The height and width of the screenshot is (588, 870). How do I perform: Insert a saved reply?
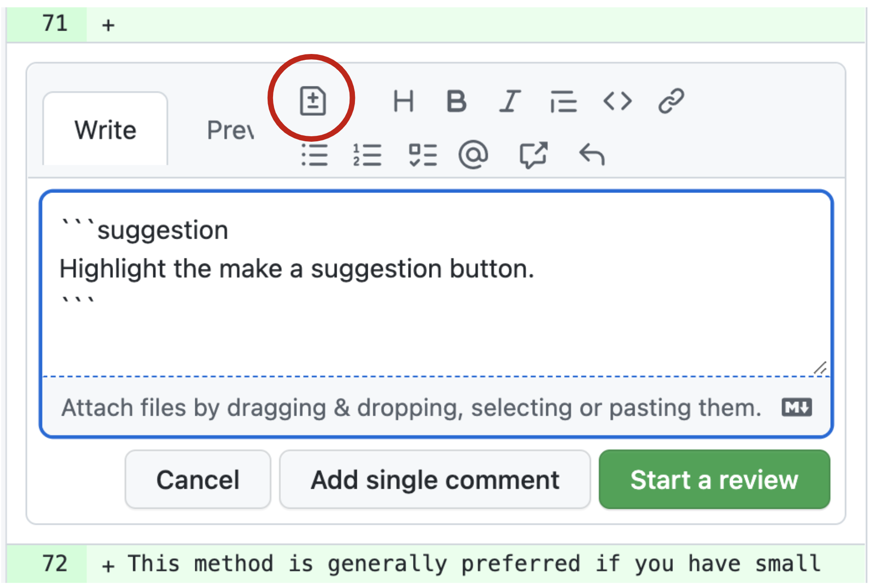click(x=592, y=155)
